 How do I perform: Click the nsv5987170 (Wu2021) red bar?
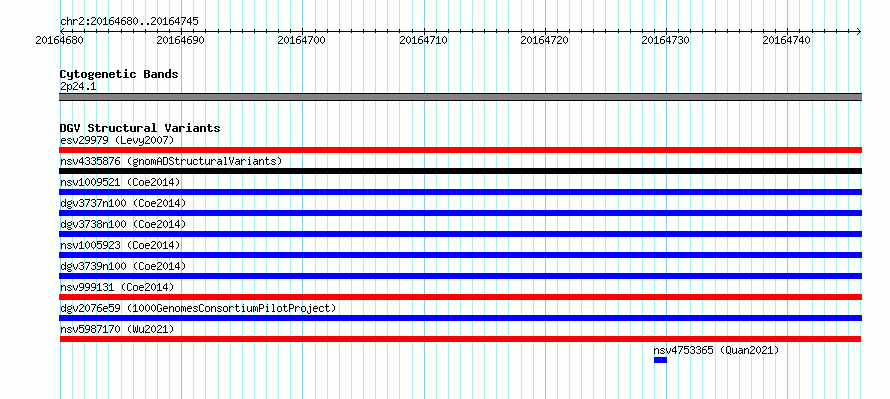pos(460,339)
